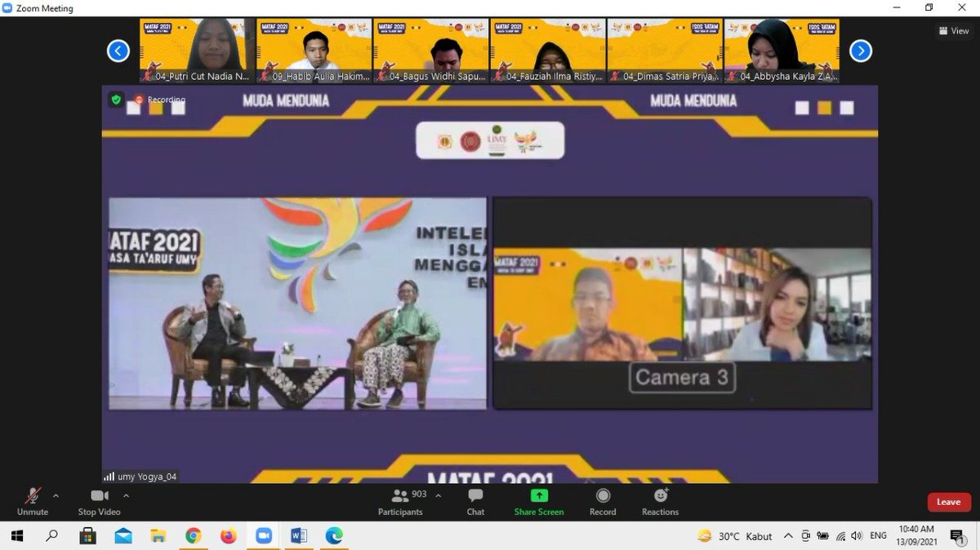The width and height of the screenshot is (980, 550).
Task: Switch to Google Chrome in the taskbar
Action: click(x=194, y=536)
